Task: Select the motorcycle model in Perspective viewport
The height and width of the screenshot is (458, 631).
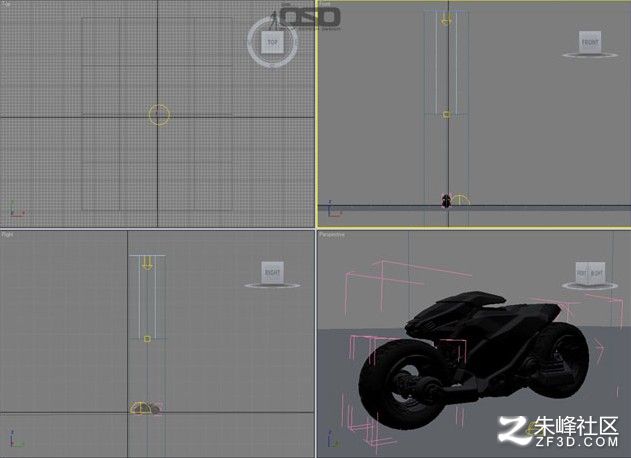Action: (474, 360)
